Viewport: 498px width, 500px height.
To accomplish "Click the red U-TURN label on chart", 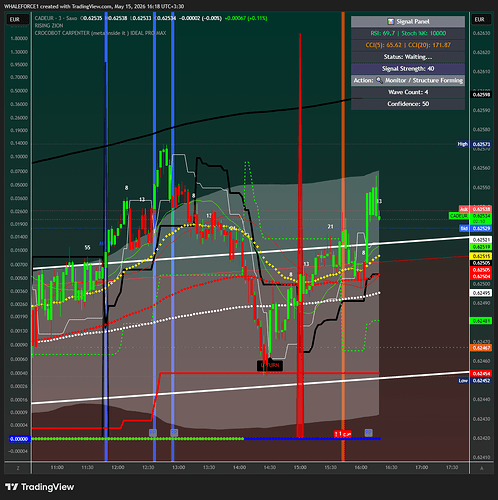I will click(270, 365).
